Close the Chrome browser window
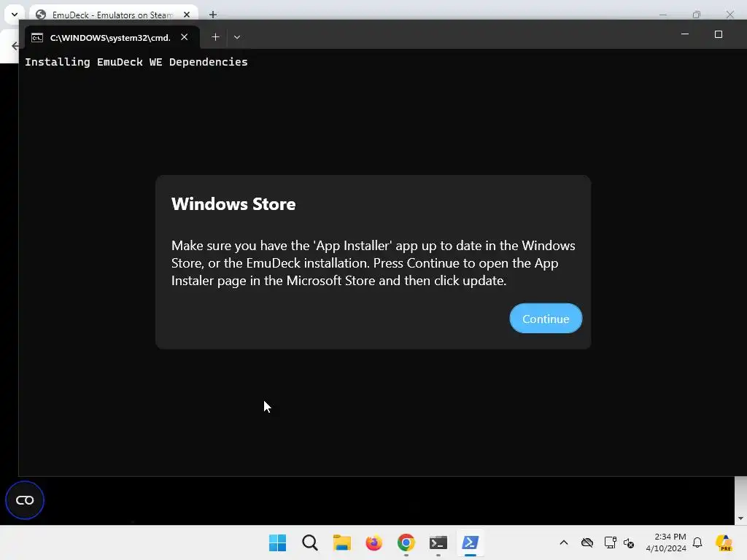 (x=729, y=15)
